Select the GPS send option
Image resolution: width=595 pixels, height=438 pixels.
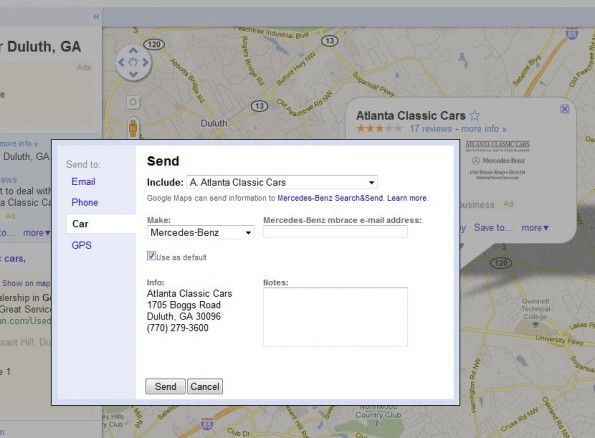point(82,245)
